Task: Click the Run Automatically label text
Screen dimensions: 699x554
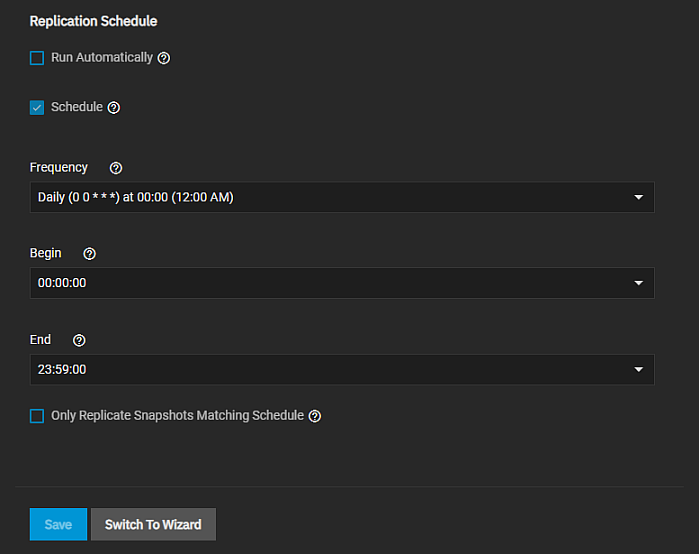Action: pyautogui.click(x=102, y=58)
